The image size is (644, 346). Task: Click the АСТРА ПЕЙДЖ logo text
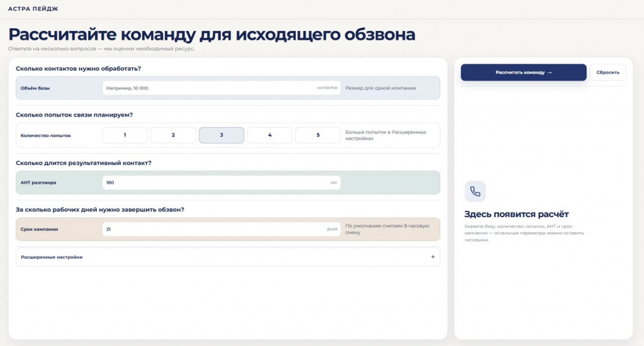tap(33, 9)
